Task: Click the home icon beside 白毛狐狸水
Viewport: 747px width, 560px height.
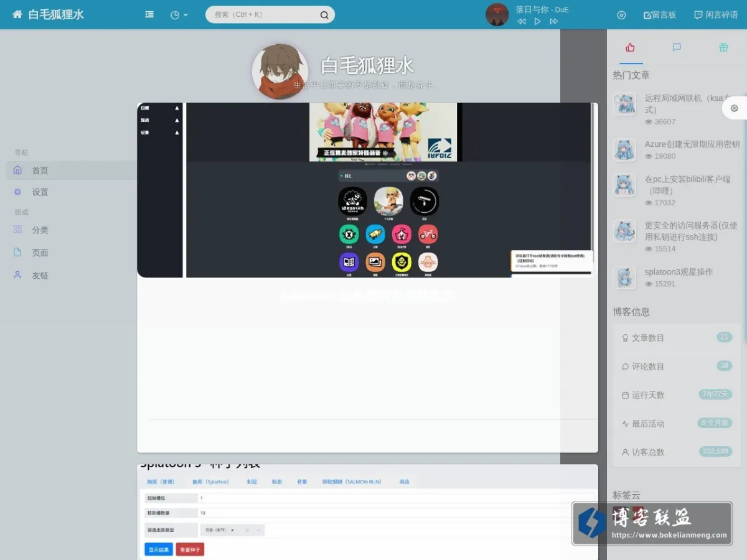Action: pos(17,14)
